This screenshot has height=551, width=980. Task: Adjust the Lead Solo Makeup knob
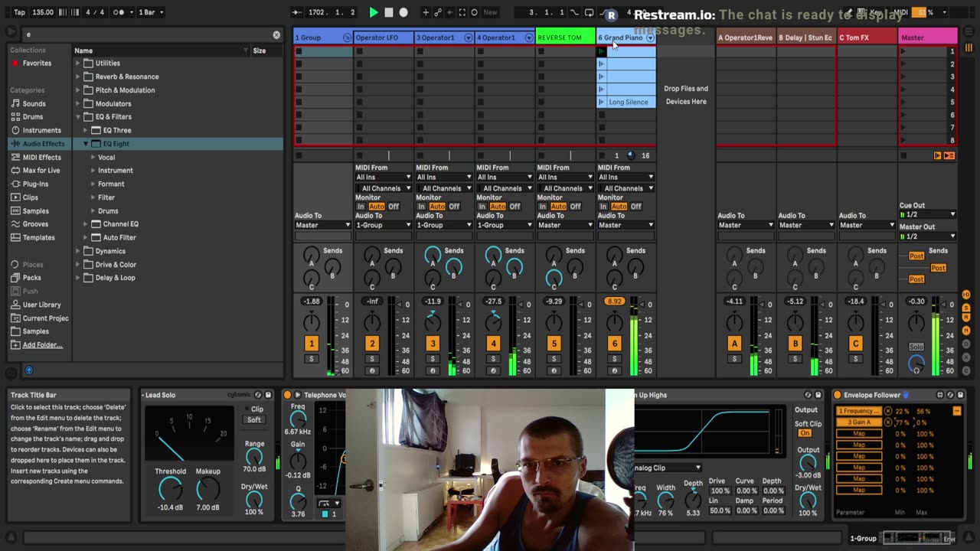(207, 489)
